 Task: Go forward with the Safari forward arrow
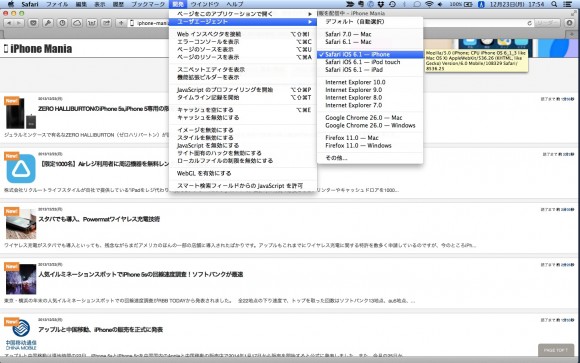click(x=18, y=23)
